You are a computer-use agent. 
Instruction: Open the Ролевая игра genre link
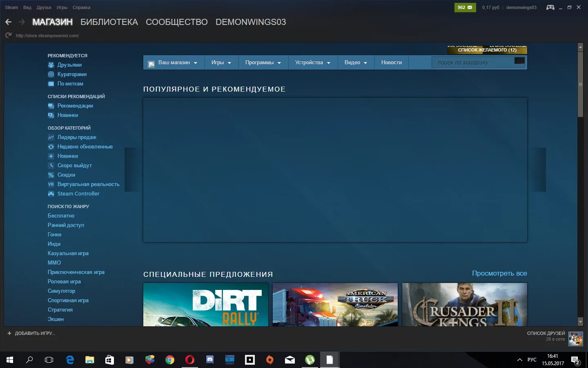[65, 282]
